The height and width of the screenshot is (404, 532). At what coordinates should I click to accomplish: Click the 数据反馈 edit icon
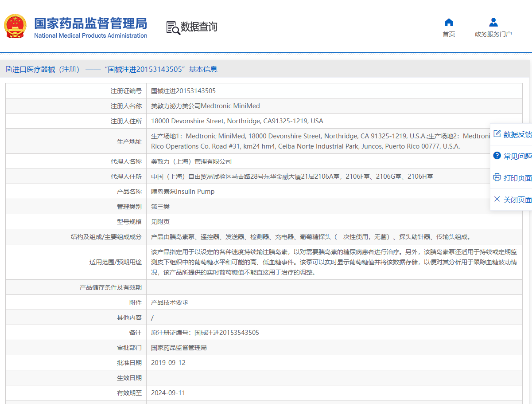pos(497,134)
